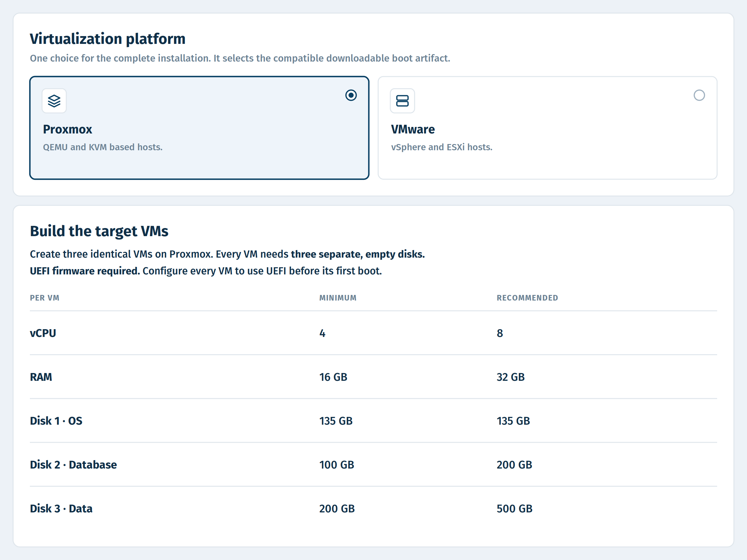Click the 'RAM' row label
The width and height of the screenshot is (747, 560).
coord(41,377)
